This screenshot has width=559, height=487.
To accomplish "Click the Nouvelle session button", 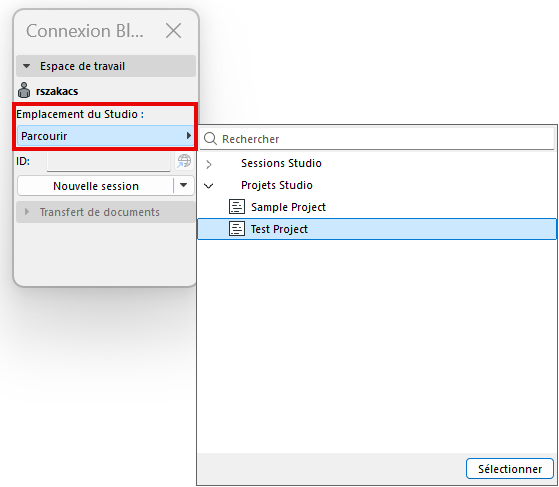I will click(x=96, y=186).
